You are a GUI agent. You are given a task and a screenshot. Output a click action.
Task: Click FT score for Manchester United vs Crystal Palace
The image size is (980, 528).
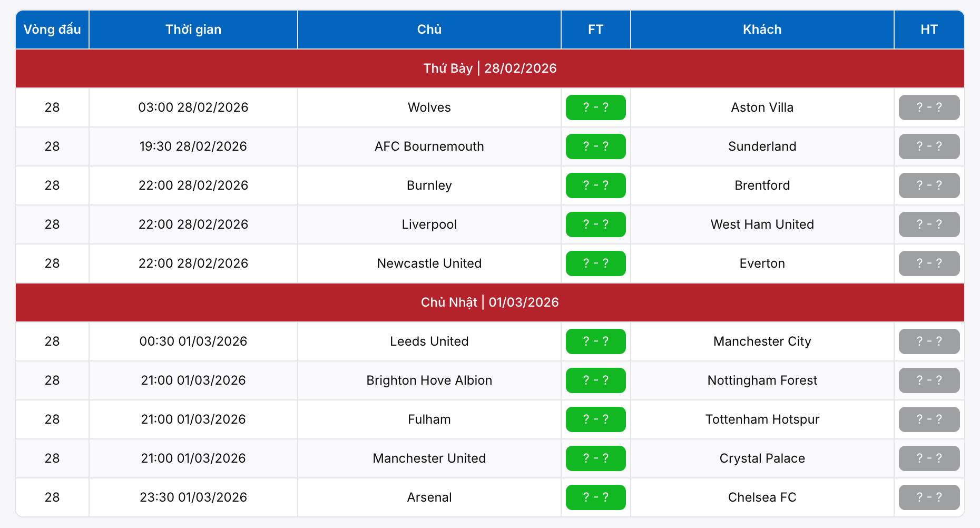[x=595, y=458]
